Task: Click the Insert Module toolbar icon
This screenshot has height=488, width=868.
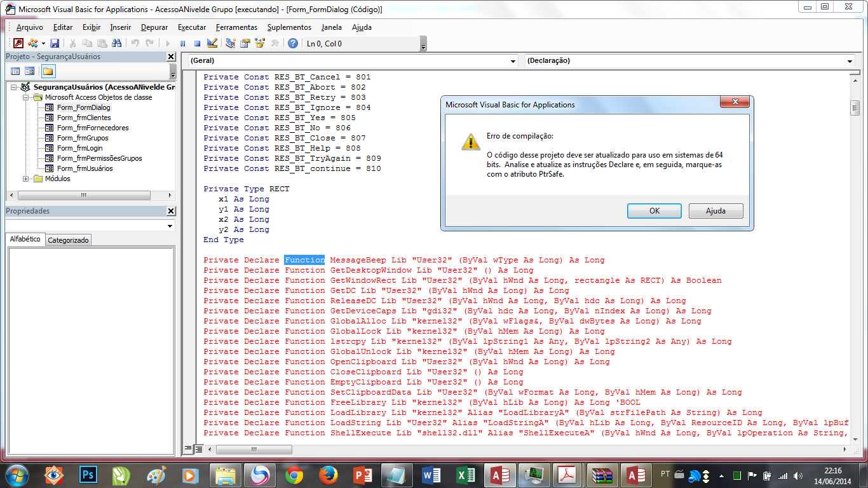Action: (32, 43)
